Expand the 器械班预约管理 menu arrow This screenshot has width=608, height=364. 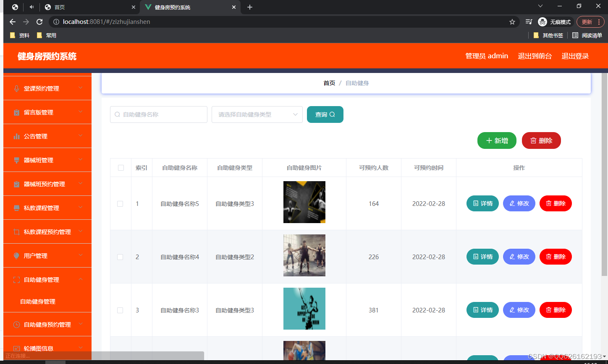click(81, 184)
